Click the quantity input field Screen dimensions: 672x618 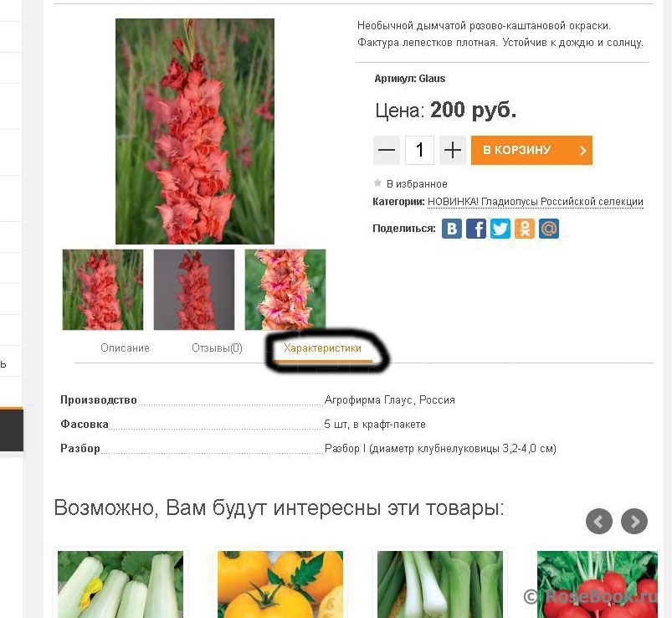coord(419,150)
